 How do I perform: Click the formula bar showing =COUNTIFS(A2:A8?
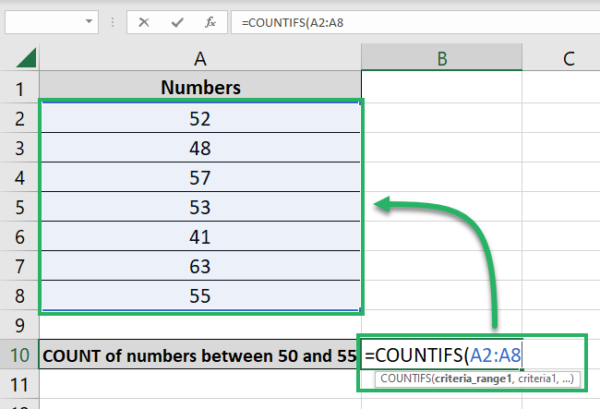(x=416, y=23)
